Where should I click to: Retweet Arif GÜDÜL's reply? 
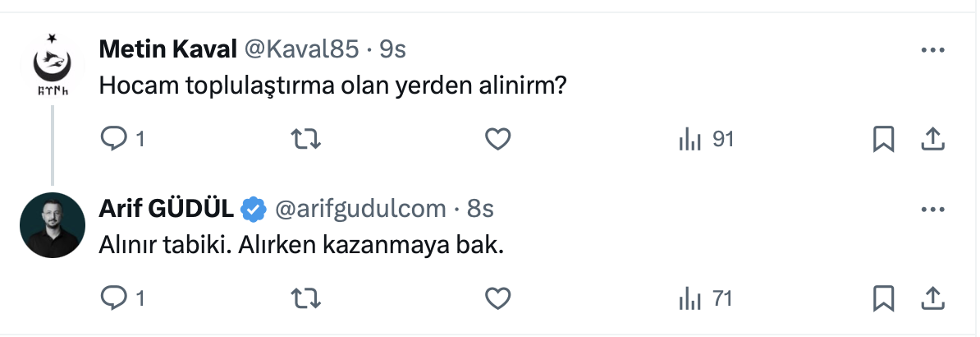coord(306,298)
